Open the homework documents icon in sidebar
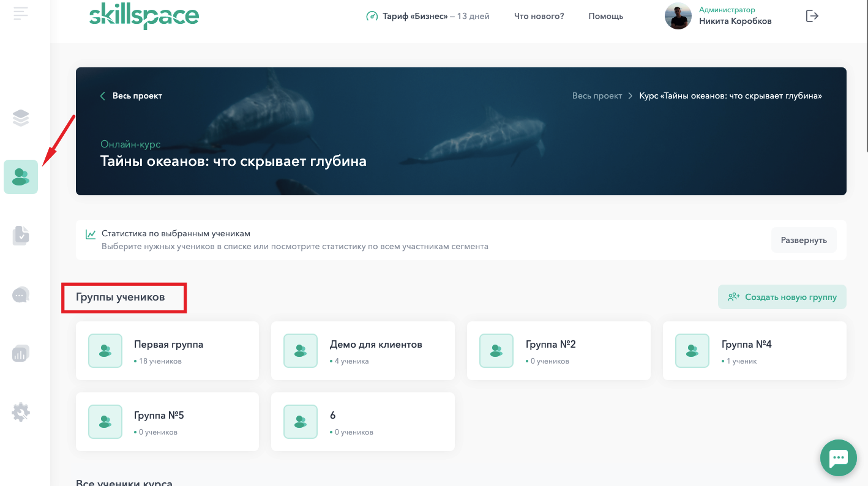868x486 pixels. click(21, 236)
